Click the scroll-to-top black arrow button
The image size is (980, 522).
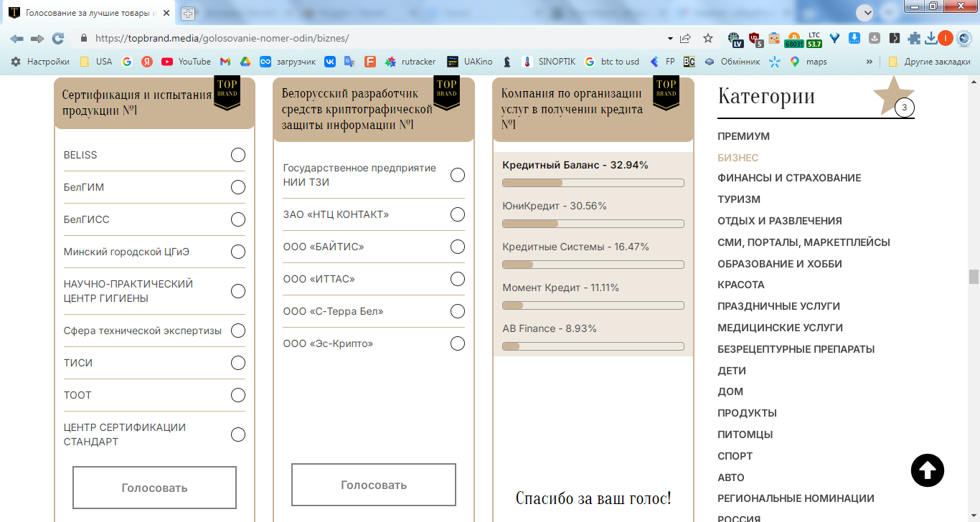pyautogui.click(x=928, y=470)
